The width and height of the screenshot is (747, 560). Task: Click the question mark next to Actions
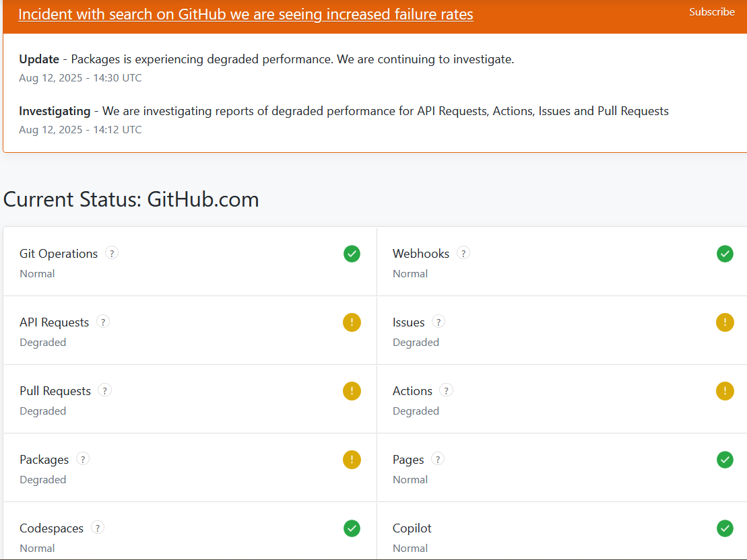446,390
